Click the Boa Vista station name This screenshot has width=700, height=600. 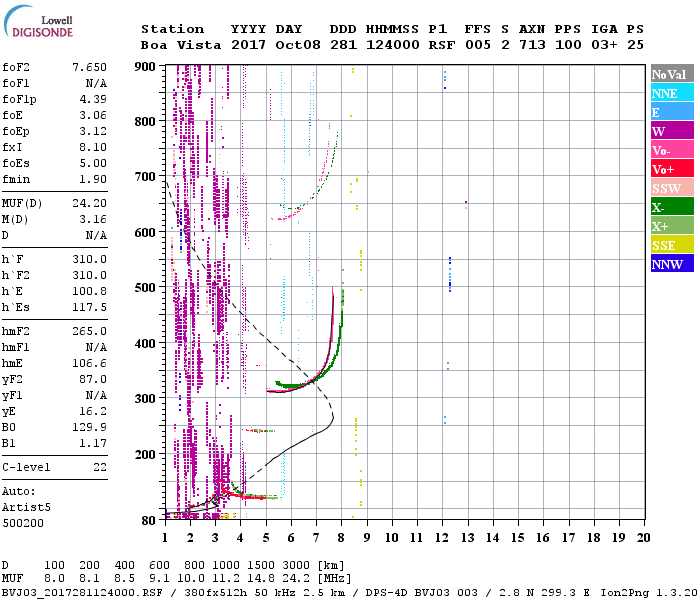181,45
